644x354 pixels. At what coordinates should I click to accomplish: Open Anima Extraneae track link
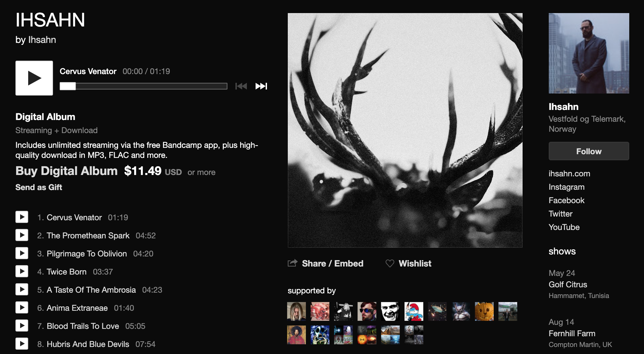click(x=77, y=308)
